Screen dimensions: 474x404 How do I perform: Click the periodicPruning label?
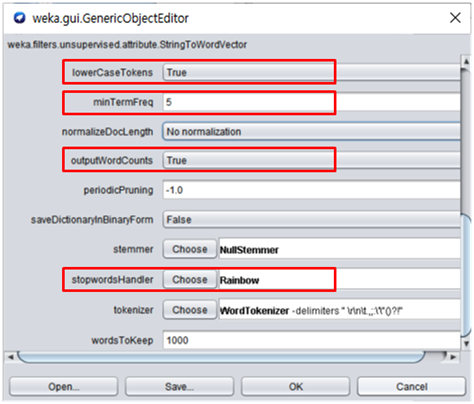tap(118, 190)
